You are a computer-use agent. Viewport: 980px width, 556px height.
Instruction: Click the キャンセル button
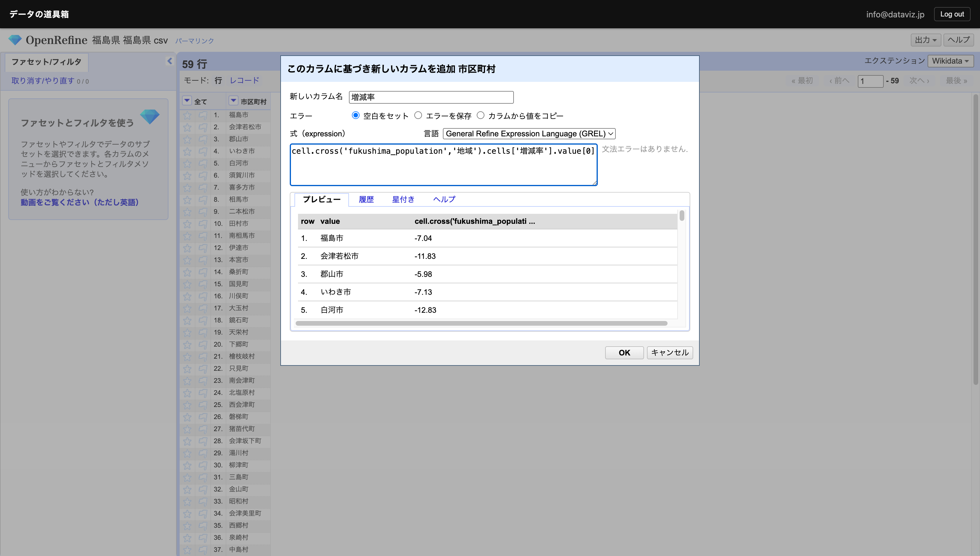coord(669,353)
